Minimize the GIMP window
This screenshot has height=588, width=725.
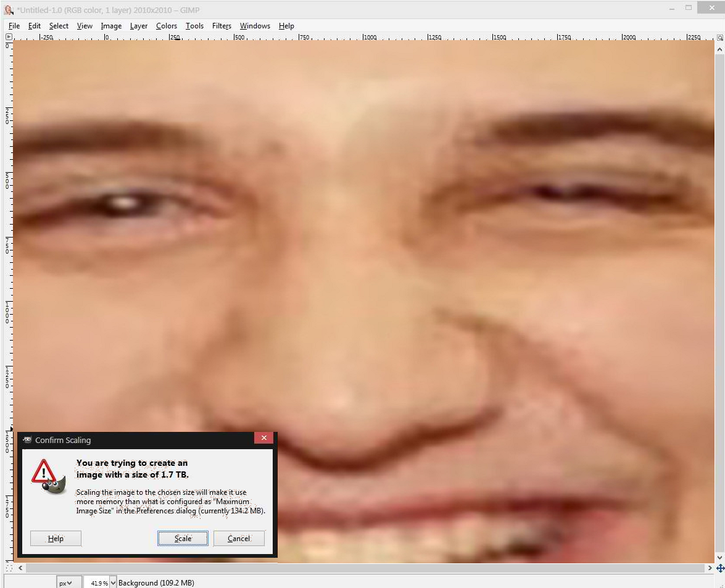672,8
